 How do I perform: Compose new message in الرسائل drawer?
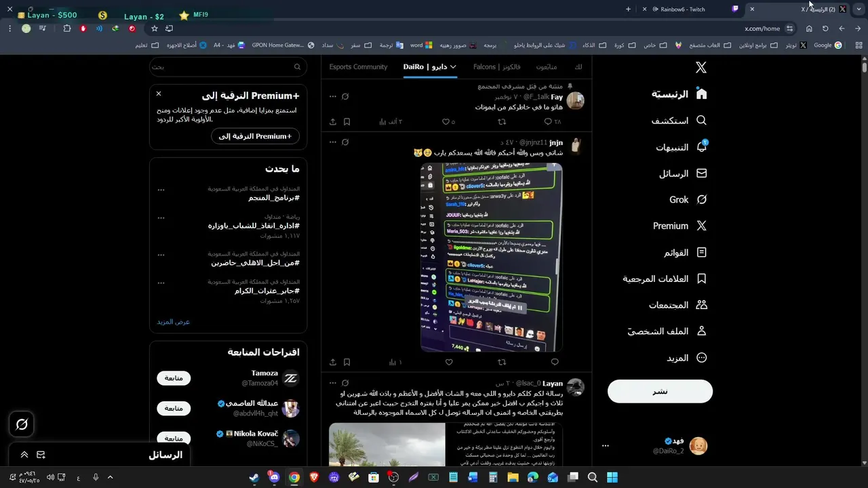pos(41,455)
